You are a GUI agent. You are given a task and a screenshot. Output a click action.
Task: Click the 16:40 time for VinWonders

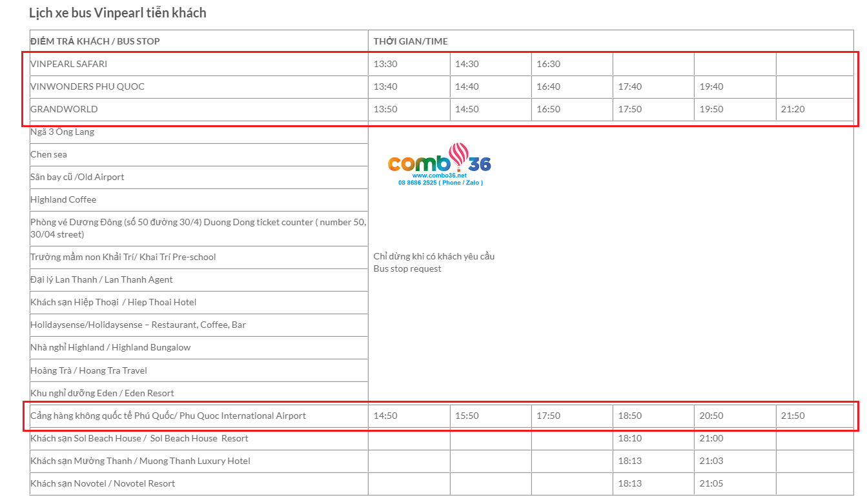pos(548,86)
